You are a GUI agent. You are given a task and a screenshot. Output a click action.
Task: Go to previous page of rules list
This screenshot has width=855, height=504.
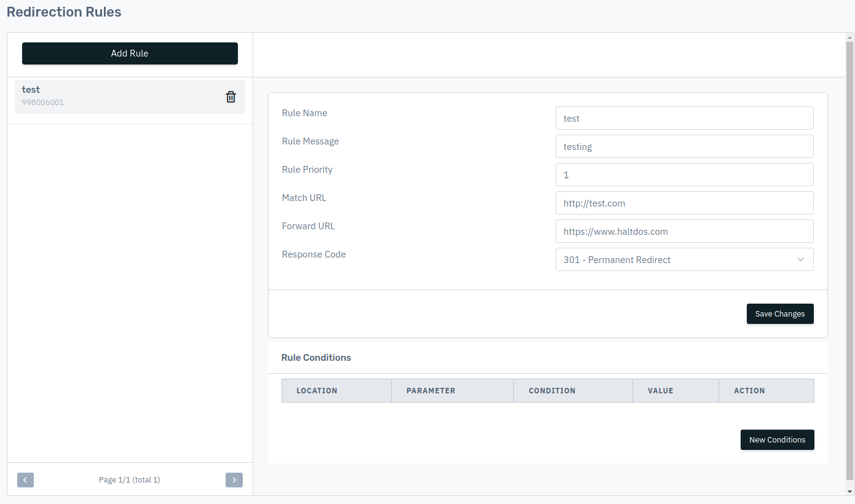pos(25,480)
